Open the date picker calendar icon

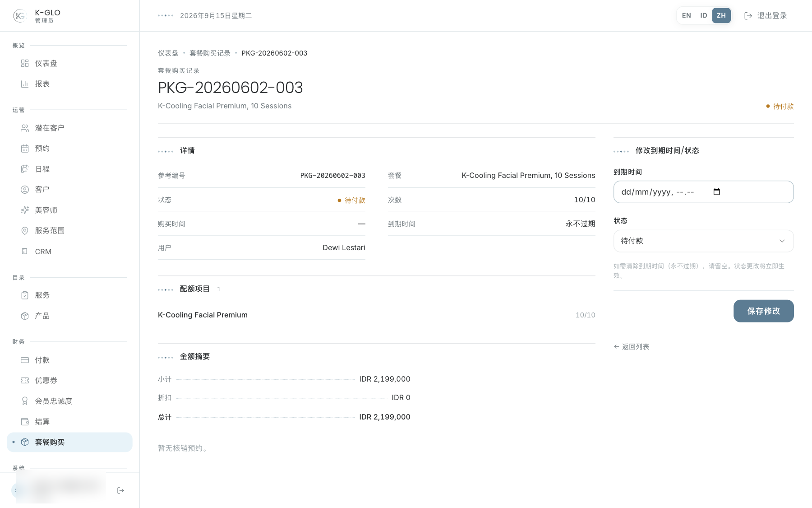point(716,192)
